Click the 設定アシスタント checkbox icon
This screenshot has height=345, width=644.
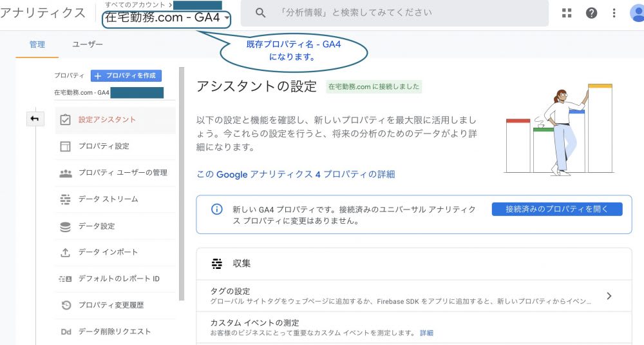click(x=65, y=120)
